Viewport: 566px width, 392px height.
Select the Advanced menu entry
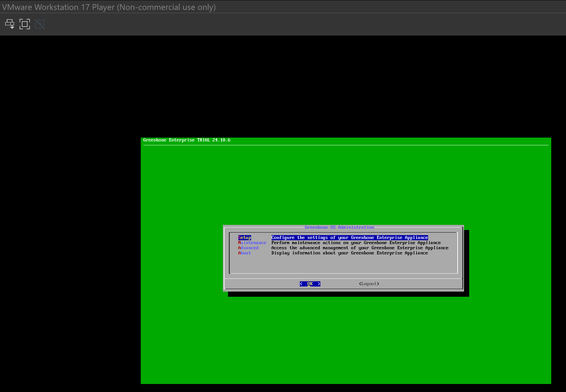249,248
